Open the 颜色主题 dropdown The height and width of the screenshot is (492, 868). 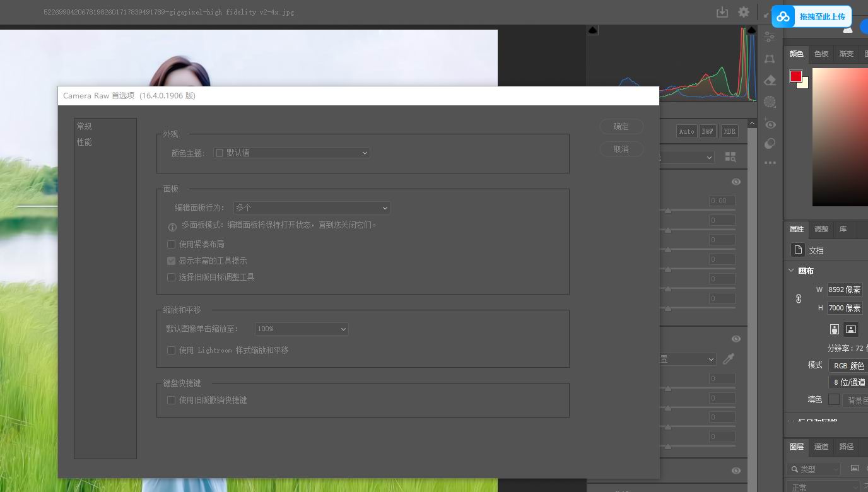[x=291, y=153]
